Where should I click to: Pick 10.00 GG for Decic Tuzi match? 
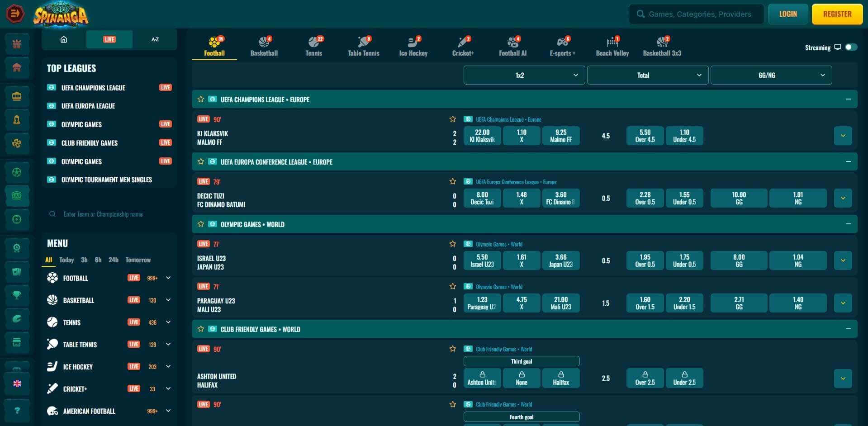point(739,198)
